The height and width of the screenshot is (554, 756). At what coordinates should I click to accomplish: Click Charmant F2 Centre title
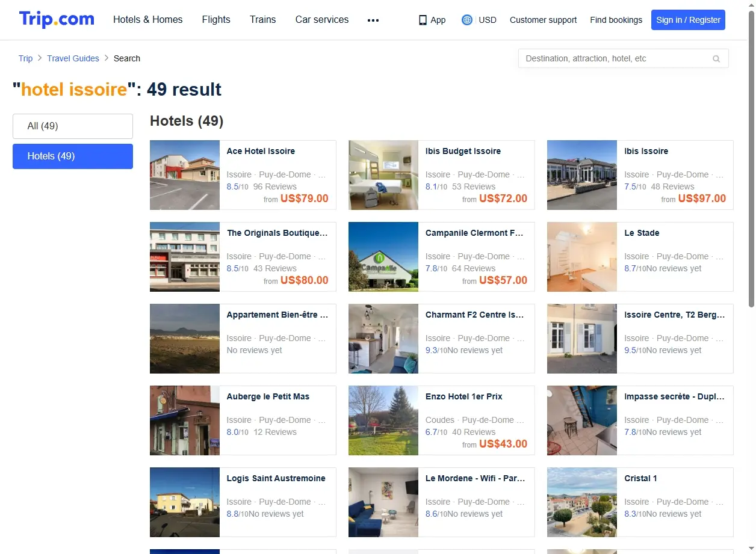pos(475,315)
